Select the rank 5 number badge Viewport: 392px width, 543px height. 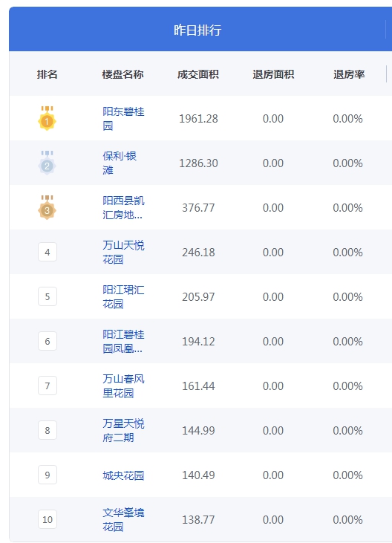click(48, 296)
